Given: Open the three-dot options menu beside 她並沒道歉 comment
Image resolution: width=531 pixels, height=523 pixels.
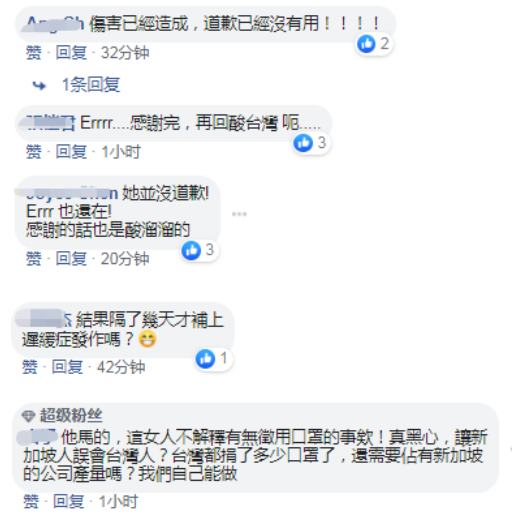Looking at the screenshot, I should pyautogui.click(x=239, y=214).
